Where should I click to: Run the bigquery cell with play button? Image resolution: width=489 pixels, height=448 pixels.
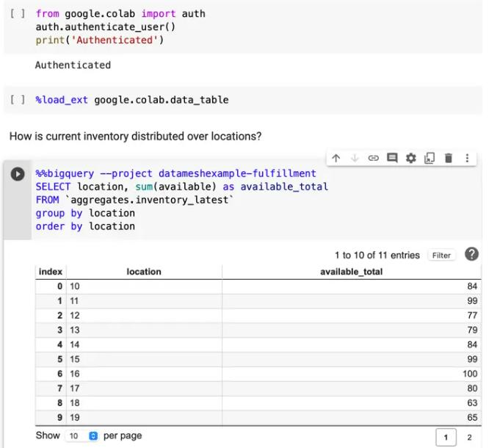[17, 174]
